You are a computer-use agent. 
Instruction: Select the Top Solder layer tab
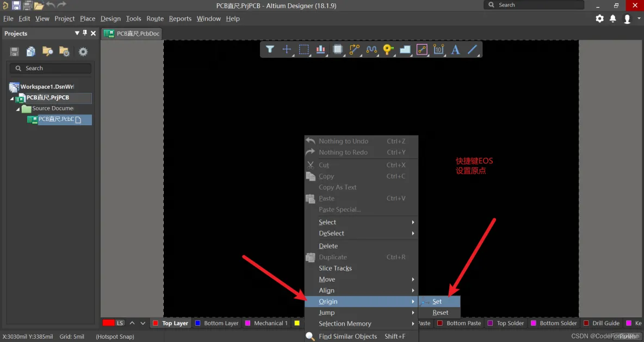point(506,323)
